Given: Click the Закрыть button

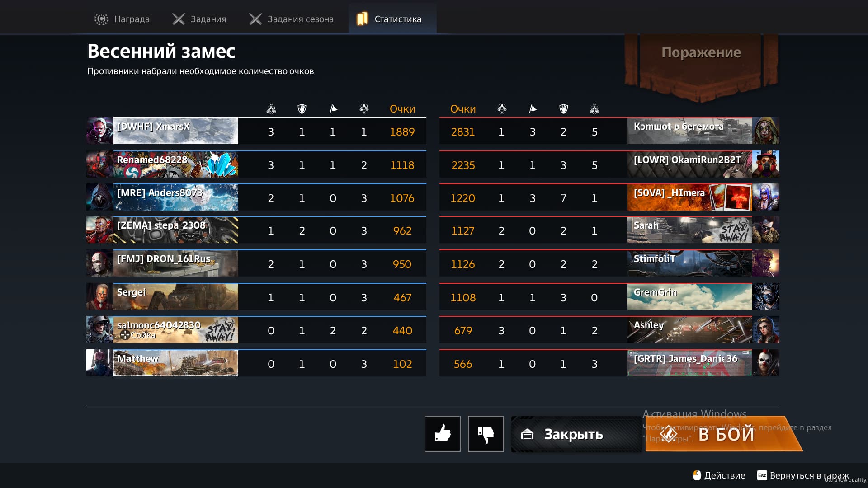Looking at the screenshot, I should point(576,434).
